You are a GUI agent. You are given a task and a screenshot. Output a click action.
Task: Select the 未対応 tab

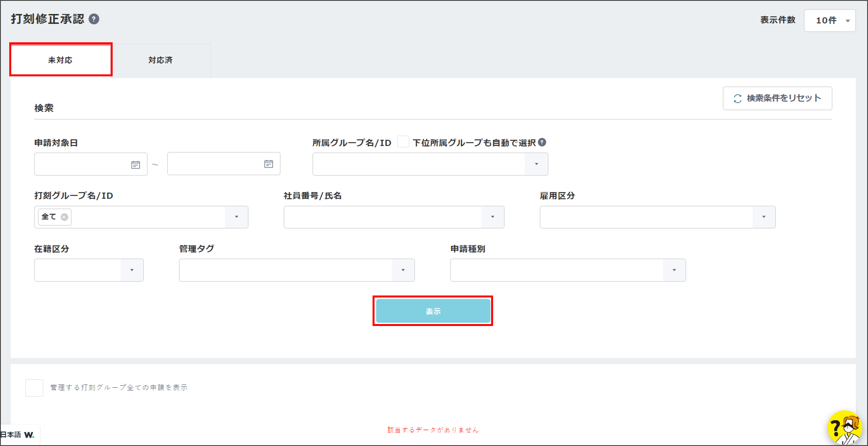(60, 60)
